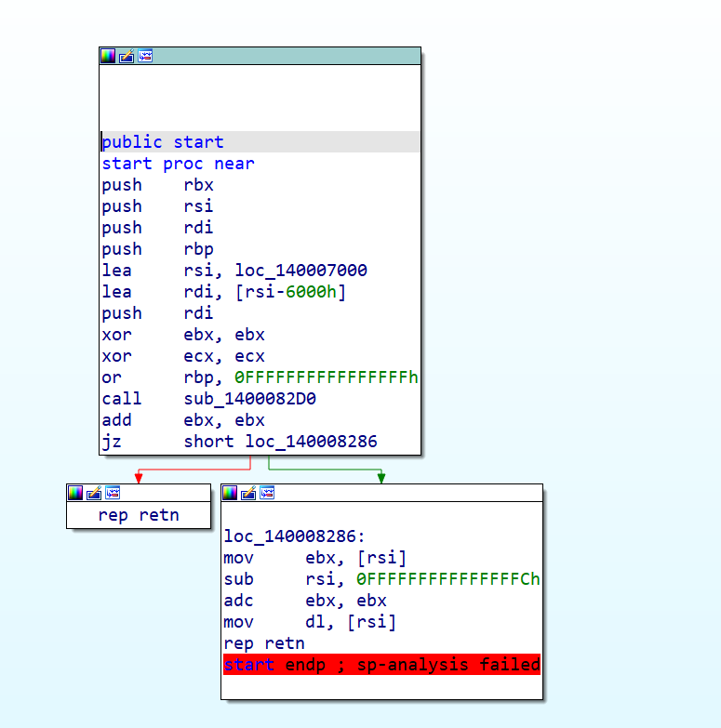Click color icon of rep retn-only node

click(x=75, y=493)
